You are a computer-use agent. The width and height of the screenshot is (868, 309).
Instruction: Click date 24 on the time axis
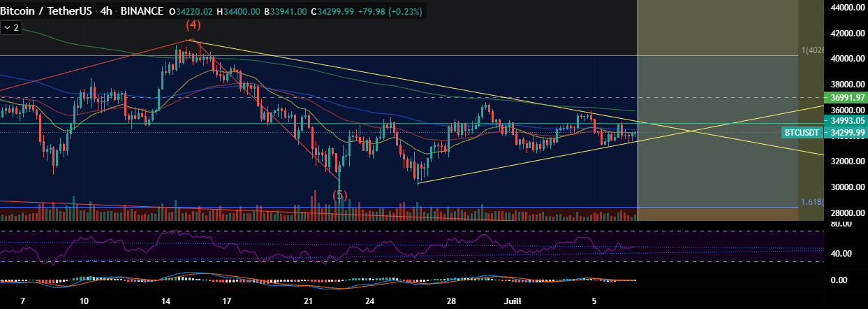pyautogui.click(x=370, y=301)
